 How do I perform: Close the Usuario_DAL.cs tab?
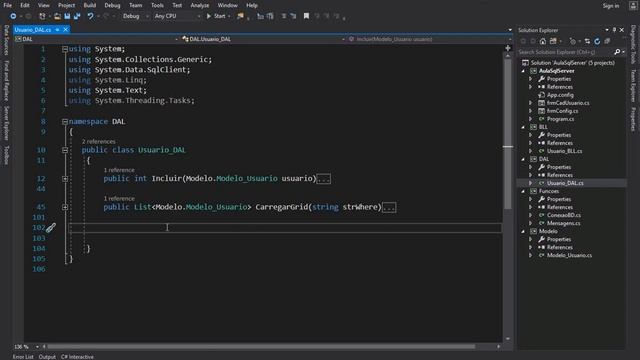[x=65, y=30]
